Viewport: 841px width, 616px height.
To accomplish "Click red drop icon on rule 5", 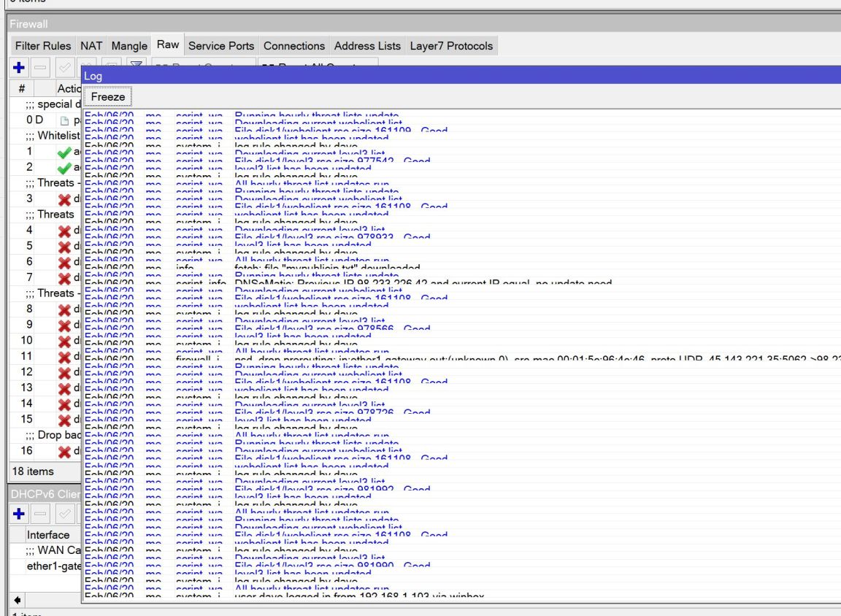I will (x=64, y=247).
